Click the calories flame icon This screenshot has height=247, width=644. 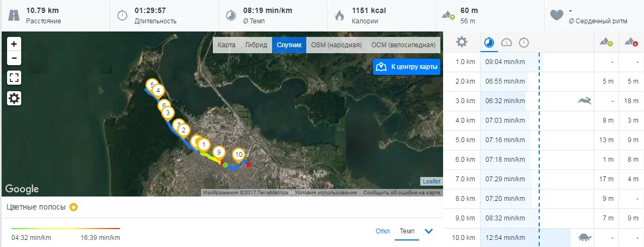tap(339, 15)
